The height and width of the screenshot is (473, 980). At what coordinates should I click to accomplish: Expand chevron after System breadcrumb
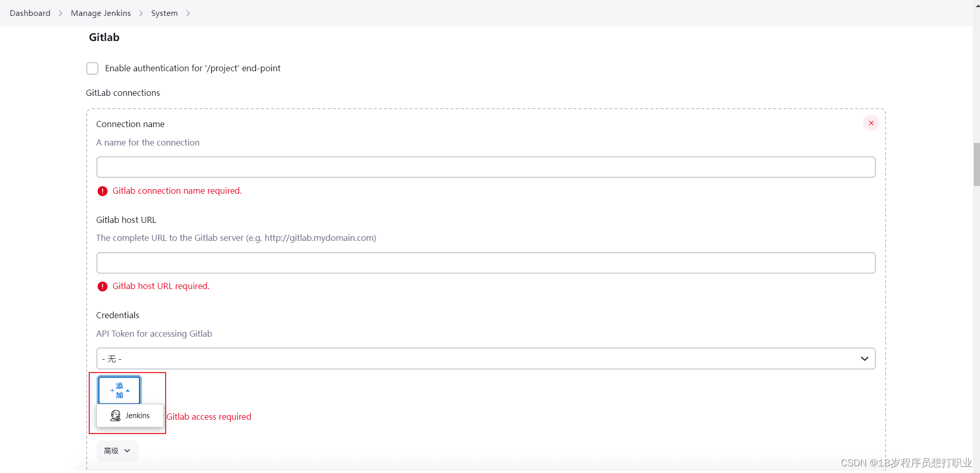click(188, 13)
